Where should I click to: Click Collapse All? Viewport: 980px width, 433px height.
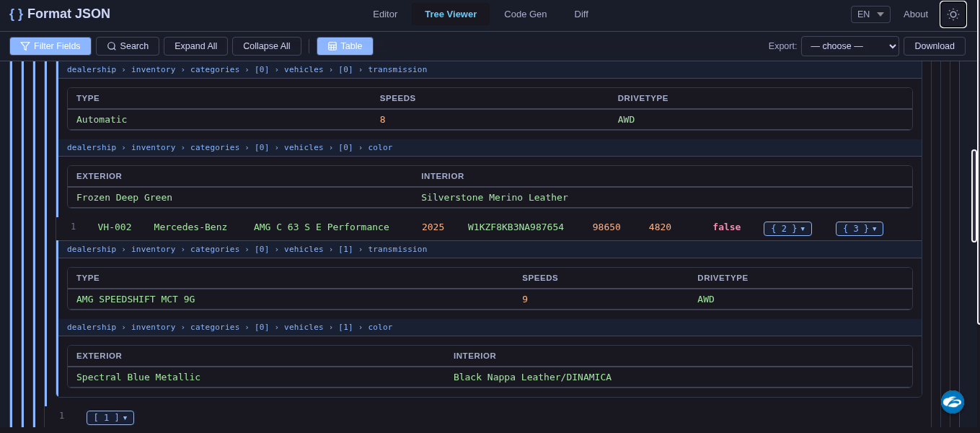[x=266, y=46]
